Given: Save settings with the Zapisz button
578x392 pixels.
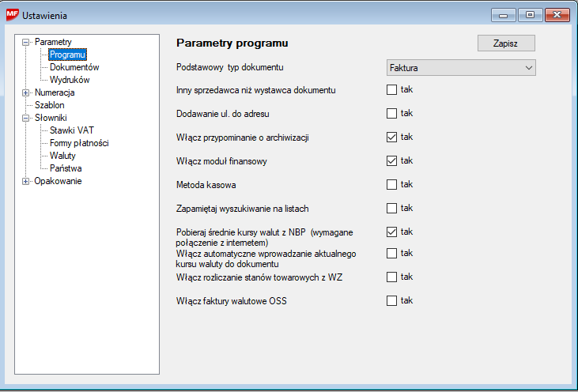Looking at the screenshot, I should pyautogui.click(x=506, y=43).
